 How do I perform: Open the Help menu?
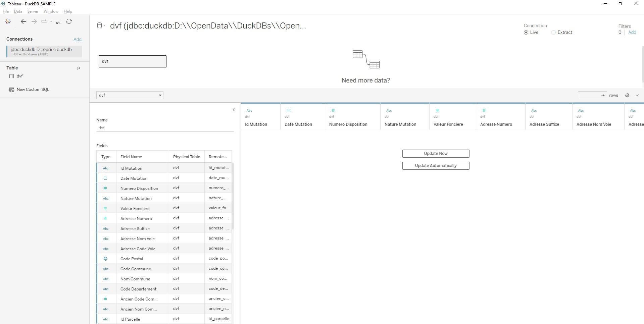(x=68, y=11)
